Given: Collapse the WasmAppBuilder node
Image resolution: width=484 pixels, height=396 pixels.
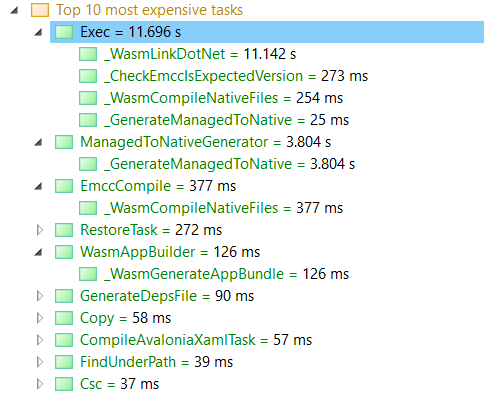Looking at the screenshot, I should click(x=39, y=253).
